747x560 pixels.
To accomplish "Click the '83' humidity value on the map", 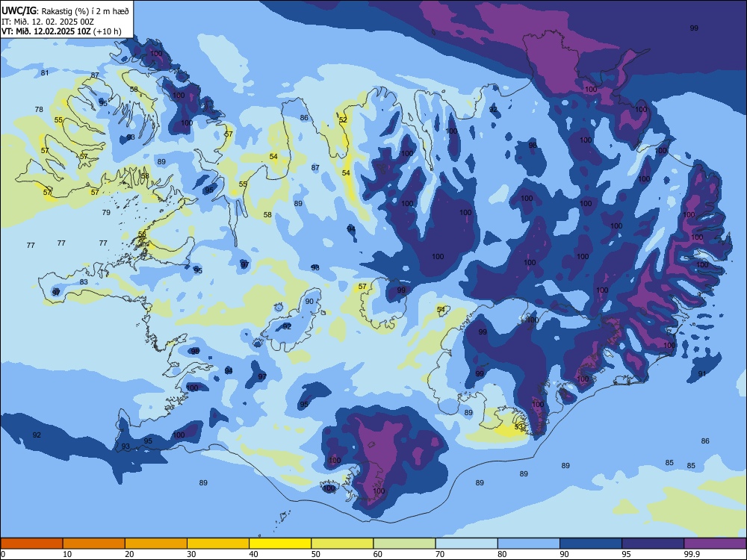I will (84, 282).
